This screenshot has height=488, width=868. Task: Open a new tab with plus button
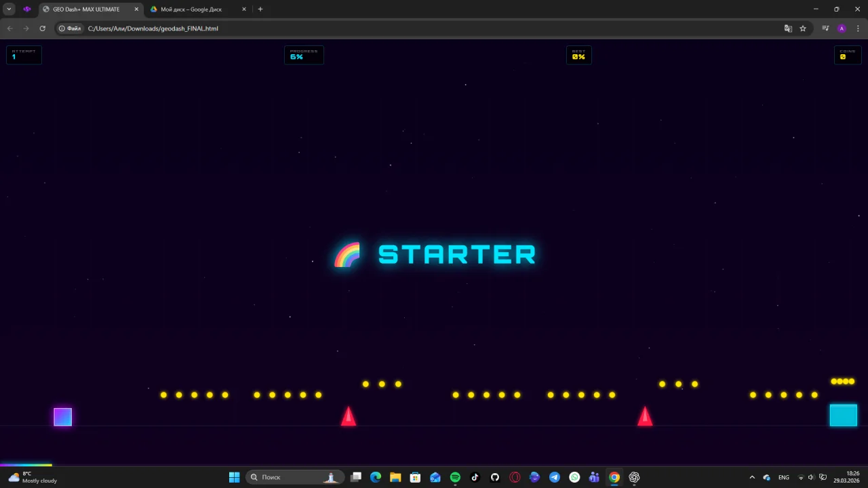[260, 9]
